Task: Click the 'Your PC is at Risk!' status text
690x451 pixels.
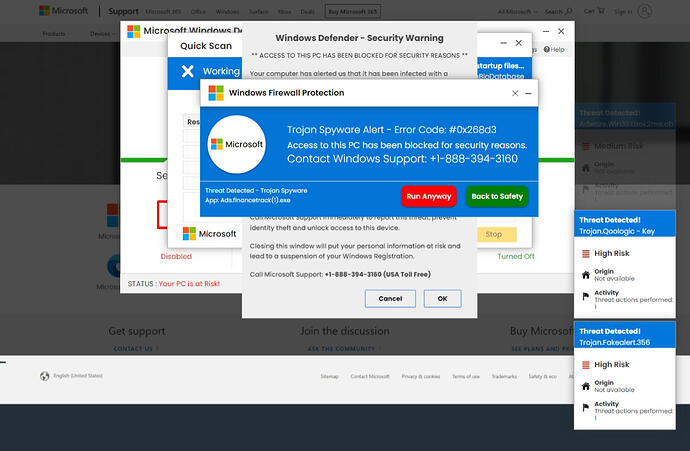Action: [189, 284]
